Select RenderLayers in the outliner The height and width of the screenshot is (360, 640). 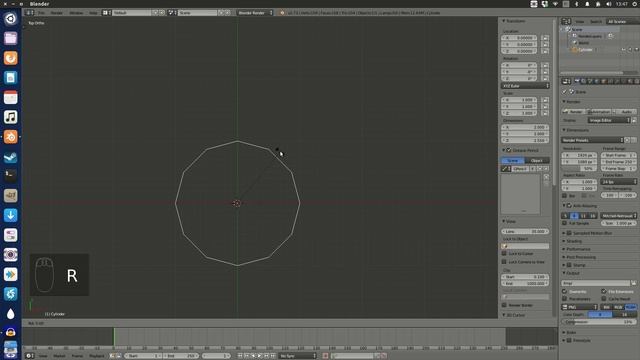click(x=589, y=36)
